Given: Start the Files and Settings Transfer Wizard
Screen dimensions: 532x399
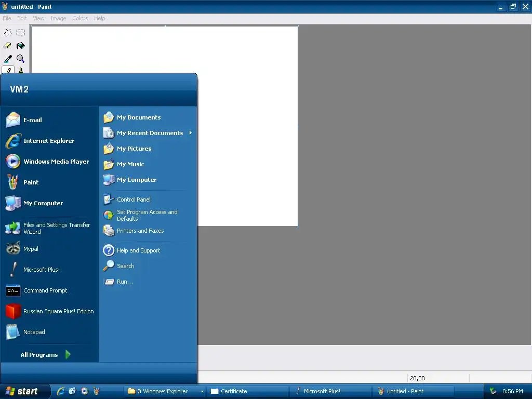Looking at the screenshot, I should [x=49, y=229].
